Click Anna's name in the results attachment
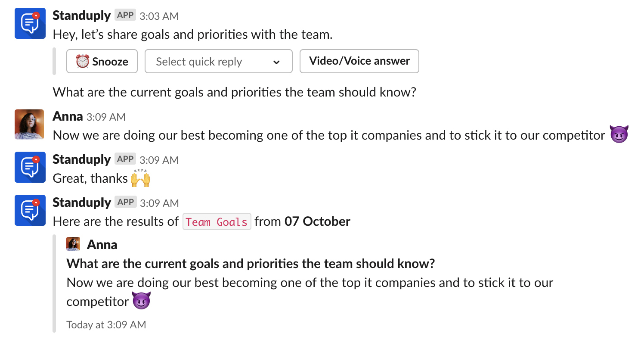The image size is (644, 343). (102, 245)
